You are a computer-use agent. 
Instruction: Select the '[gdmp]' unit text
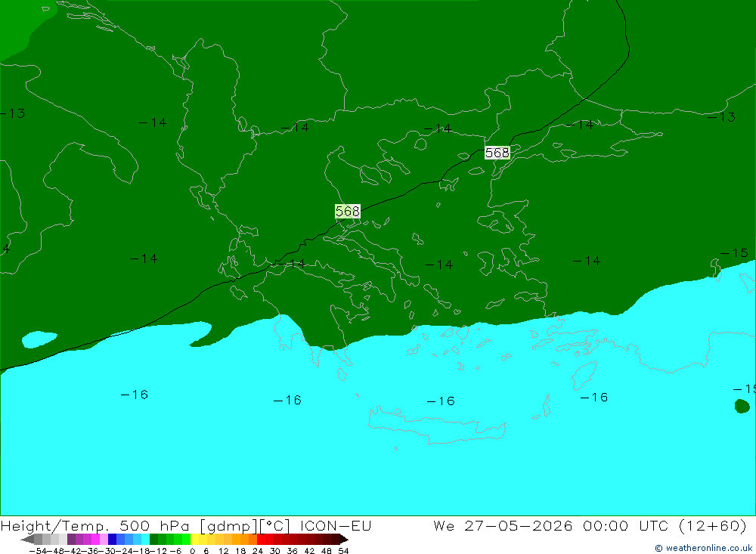tap(229, 526)
